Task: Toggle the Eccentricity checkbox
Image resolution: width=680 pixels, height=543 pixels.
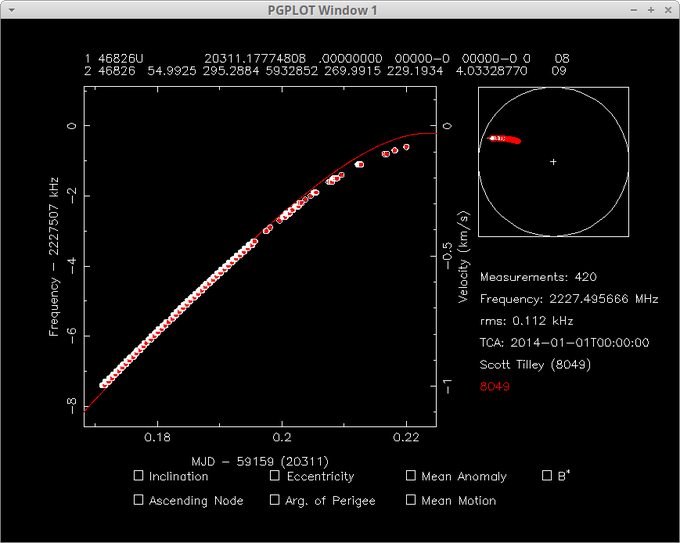Action: pos(275,477)
